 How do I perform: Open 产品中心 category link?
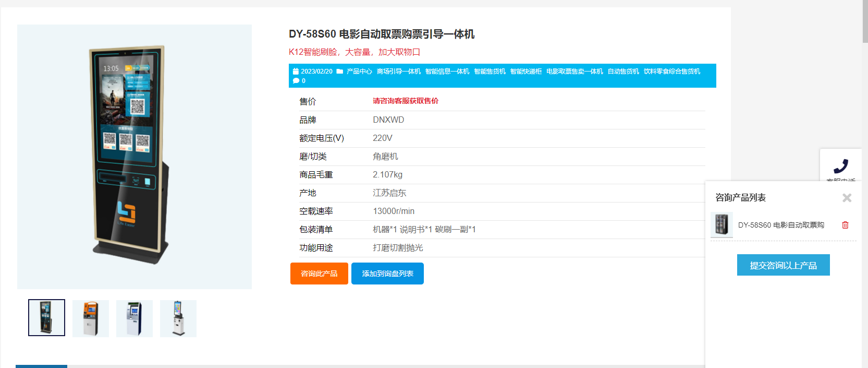tap(359, 72)
